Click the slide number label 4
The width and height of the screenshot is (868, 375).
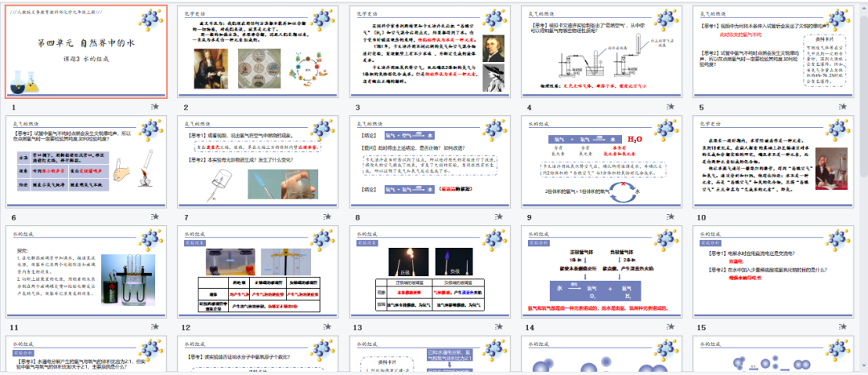click(530, 108)
